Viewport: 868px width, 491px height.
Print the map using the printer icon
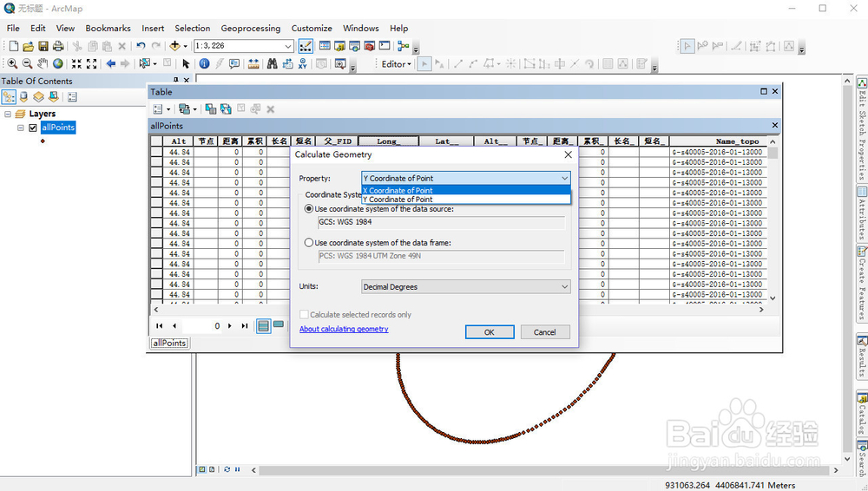pos(57,47)
